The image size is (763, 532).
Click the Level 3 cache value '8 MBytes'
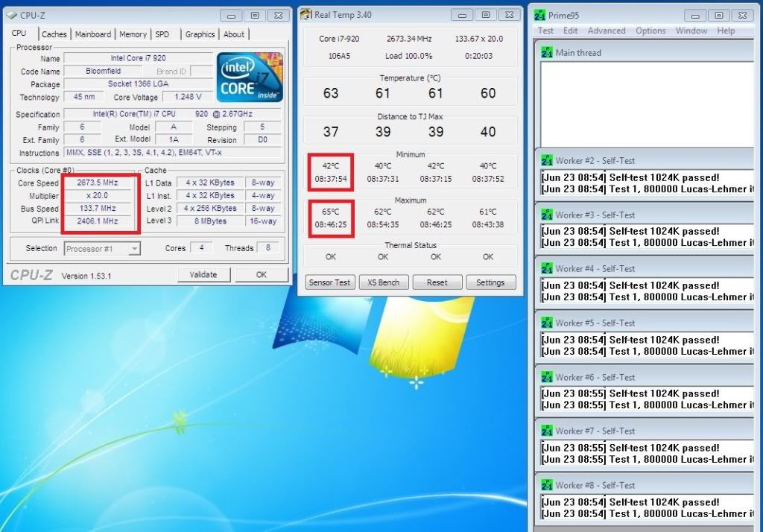(x=210, y=221)
